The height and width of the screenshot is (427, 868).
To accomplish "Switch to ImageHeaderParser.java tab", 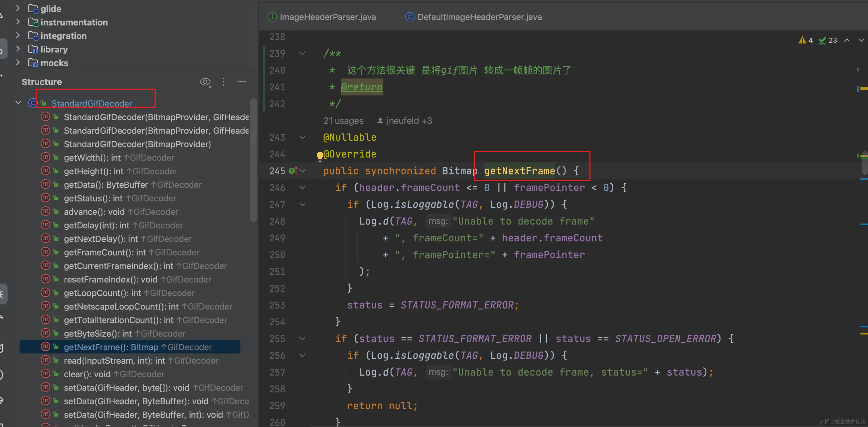I will click(327, 17).
